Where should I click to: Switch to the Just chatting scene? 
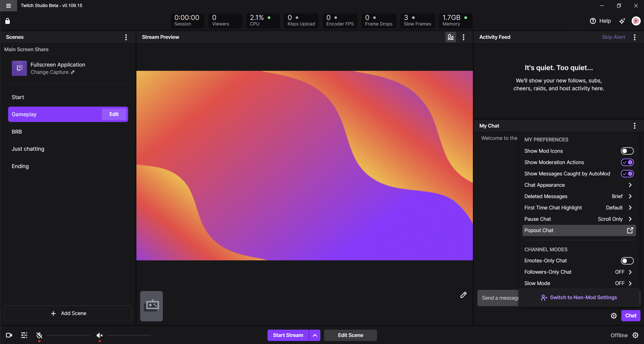[x=28, y=149]
